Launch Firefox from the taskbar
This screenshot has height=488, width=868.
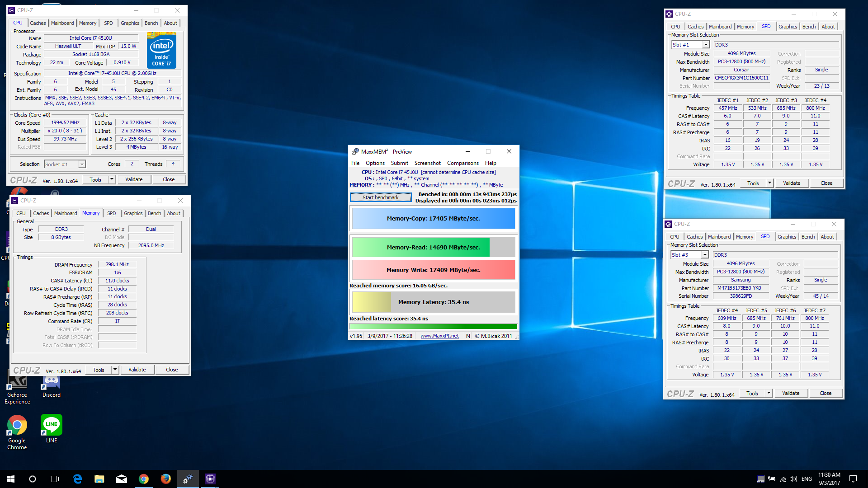[x=166, y=479]
